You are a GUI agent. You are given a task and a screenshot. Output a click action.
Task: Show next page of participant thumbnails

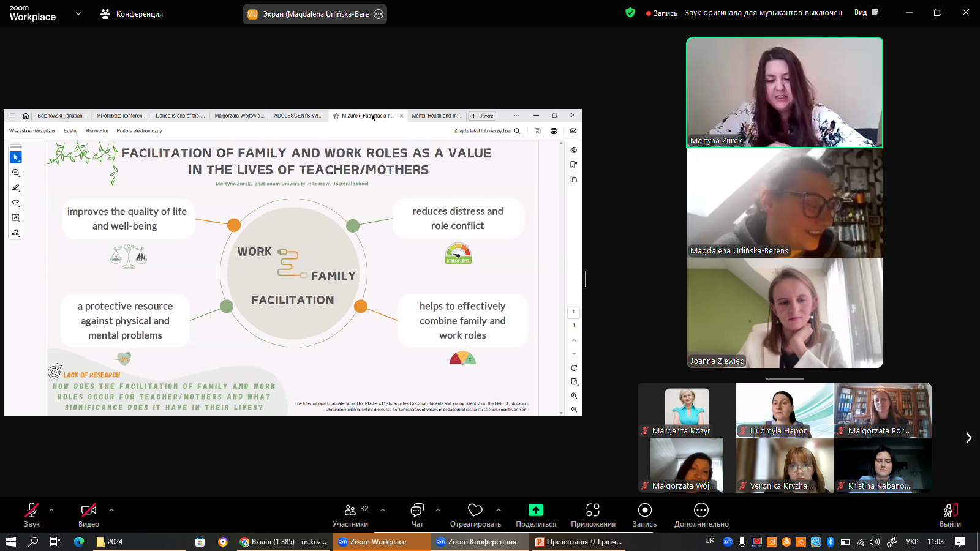968,438
